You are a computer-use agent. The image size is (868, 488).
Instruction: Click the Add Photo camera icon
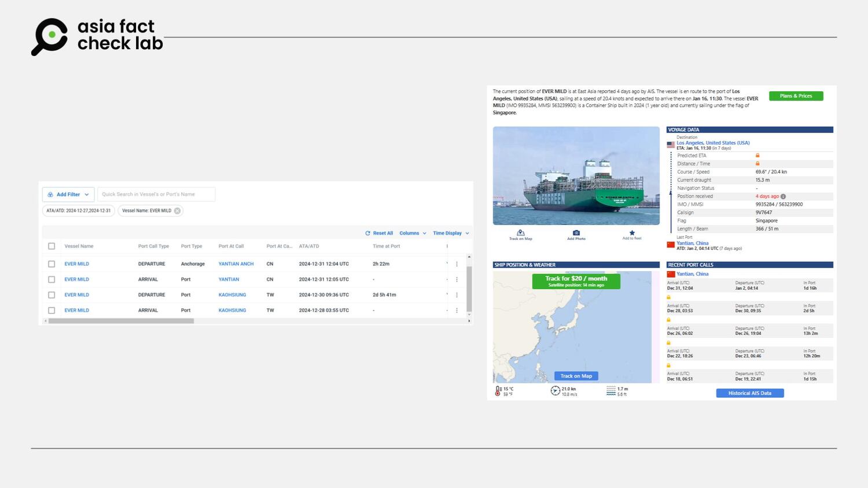pyautogui.click(x=576, y=232)
